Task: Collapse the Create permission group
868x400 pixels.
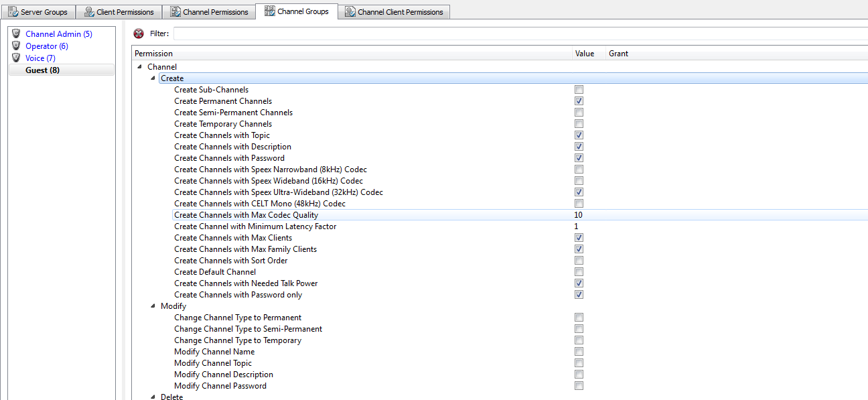Action: point(153,78)
